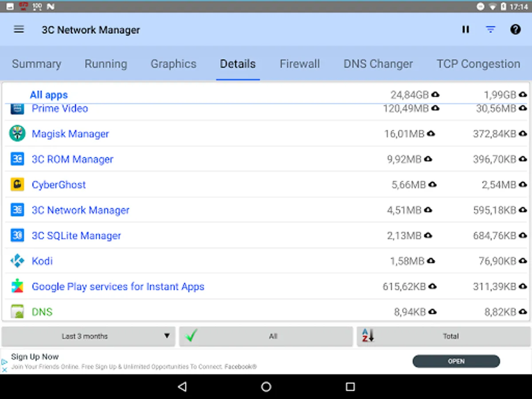Tap the 3C SQLite Manager app icon
This screenshot has height=399, width=532.
[x=17, y=235]
